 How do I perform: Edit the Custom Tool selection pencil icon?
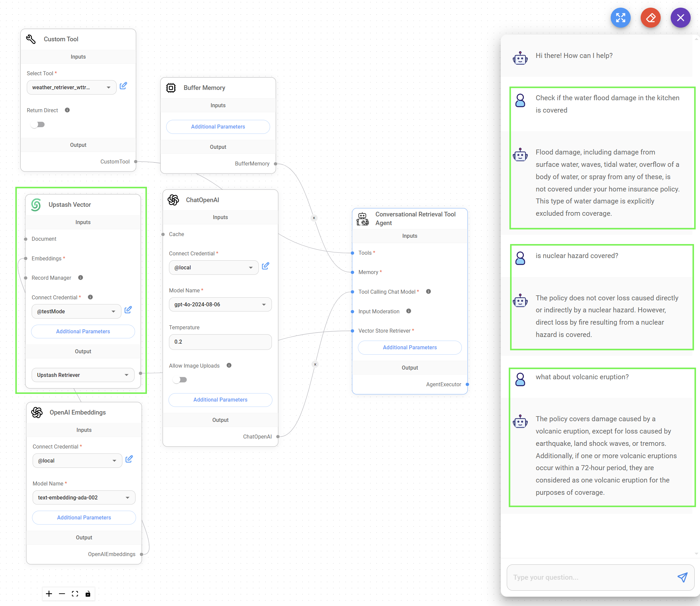point(124,86)
